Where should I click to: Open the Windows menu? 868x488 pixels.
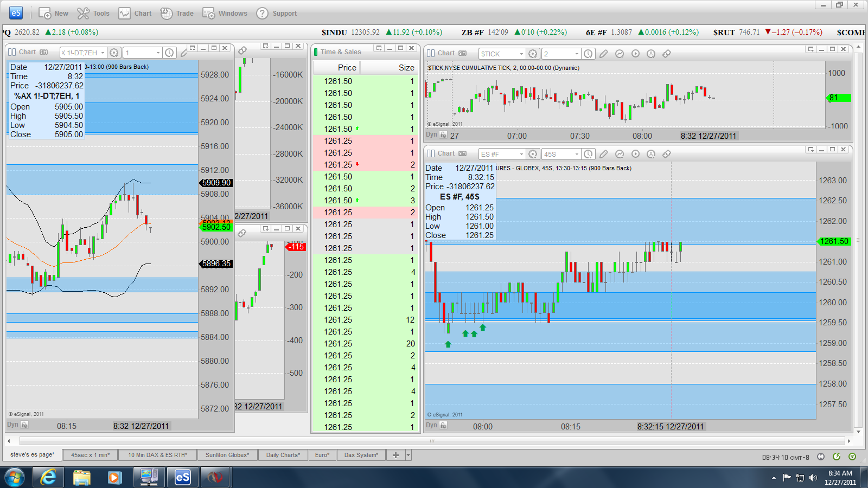[225, 13]
